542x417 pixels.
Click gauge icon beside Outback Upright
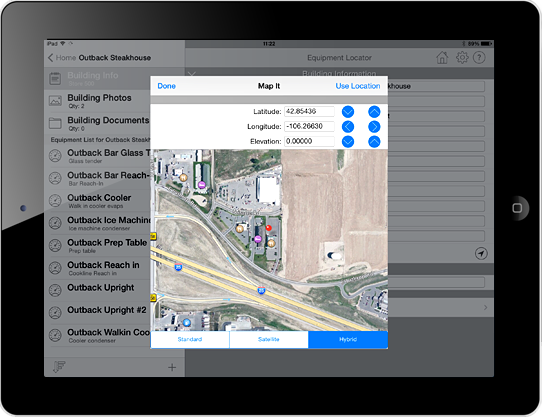[55, 290]
